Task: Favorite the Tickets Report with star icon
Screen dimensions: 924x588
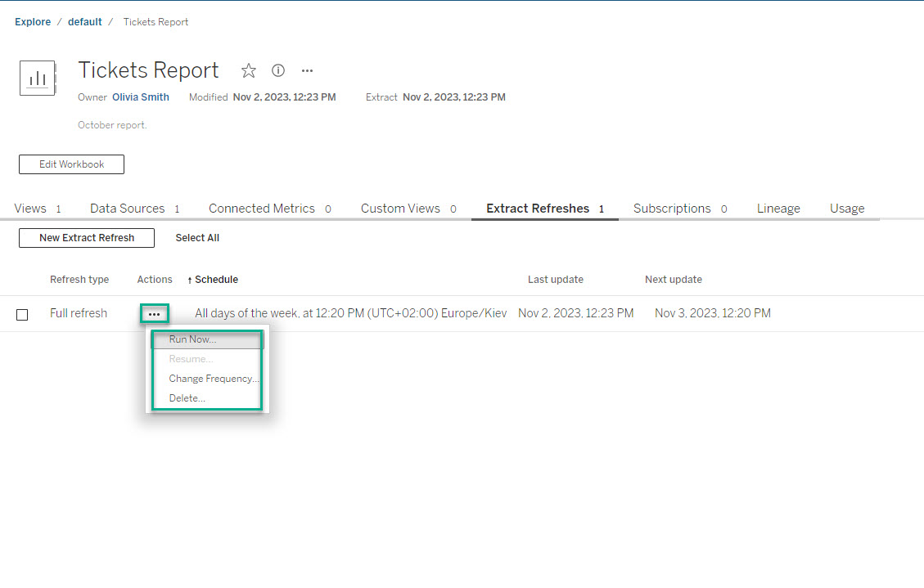Action: point(249,71)
